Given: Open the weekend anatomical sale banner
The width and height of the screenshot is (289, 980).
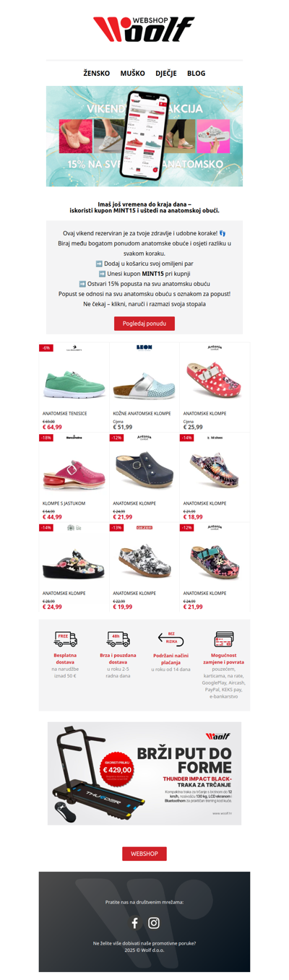Looking at the screenshot, I should point(144,136).
